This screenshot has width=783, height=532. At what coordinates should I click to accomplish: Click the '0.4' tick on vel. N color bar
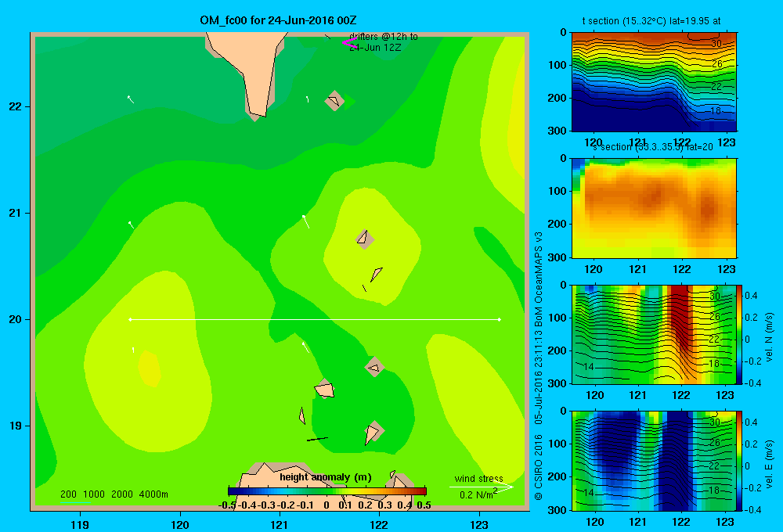(751, 296)
